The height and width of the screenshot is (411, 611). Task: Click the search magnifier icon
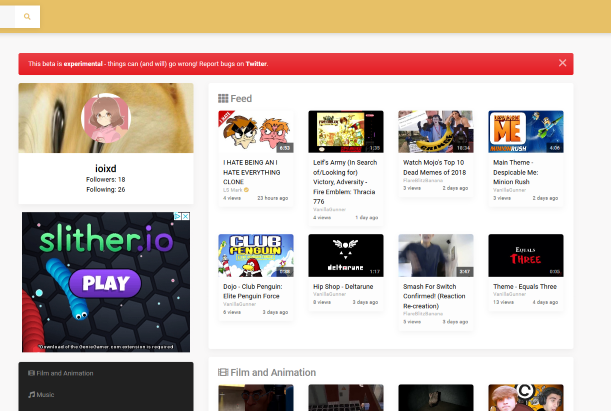tap(27, 16)
